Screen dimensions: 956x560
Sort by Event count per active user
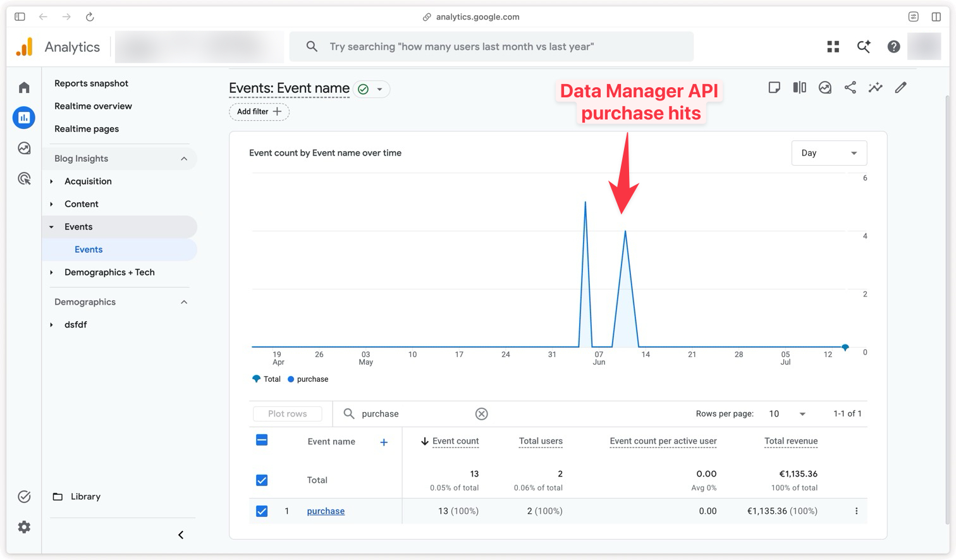(663, 441)
